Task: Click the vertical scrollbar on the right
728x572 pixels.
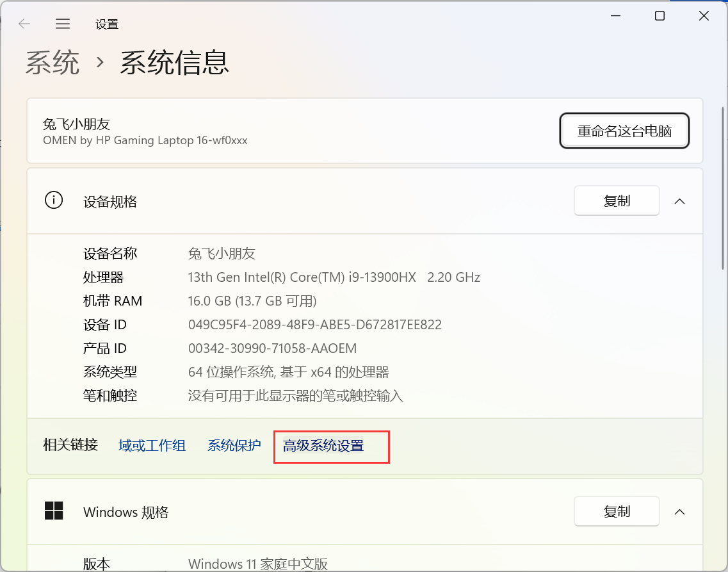Action: 723,188
